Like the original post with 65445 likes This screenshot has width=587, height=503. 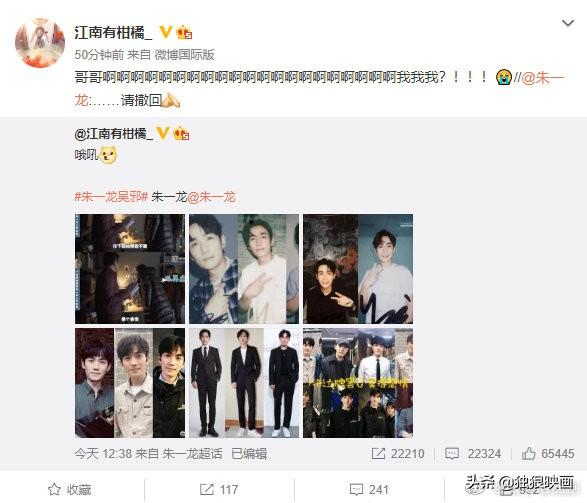[548, 454]
